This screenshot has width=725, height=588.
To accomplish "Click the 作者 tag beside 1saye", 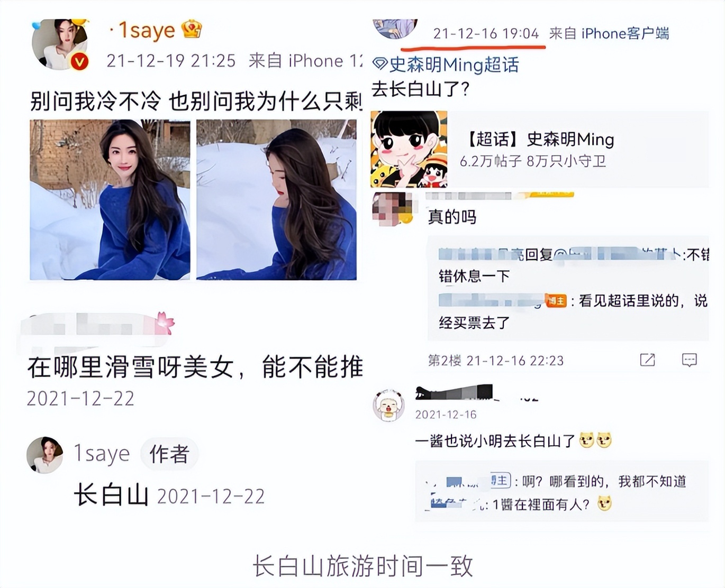I will (x=169, y=454).
